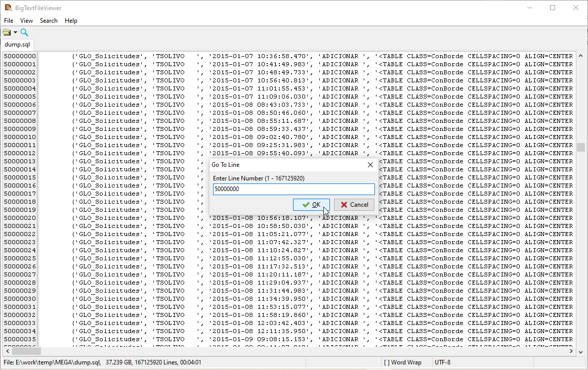Screen dimensions: 588x370
Task: Close the Go To Line dialog with X
Action: (x=370, y=165)
